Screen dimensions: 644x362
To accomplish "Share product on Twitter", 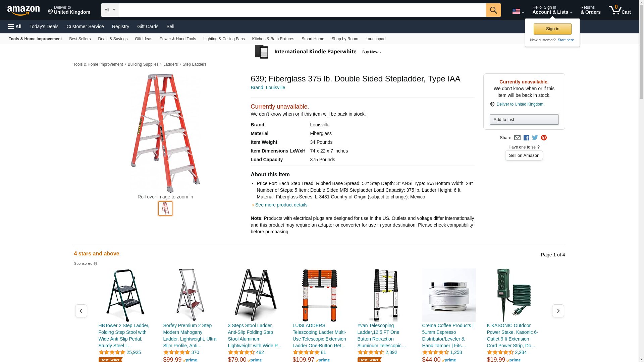I will 535,138.
